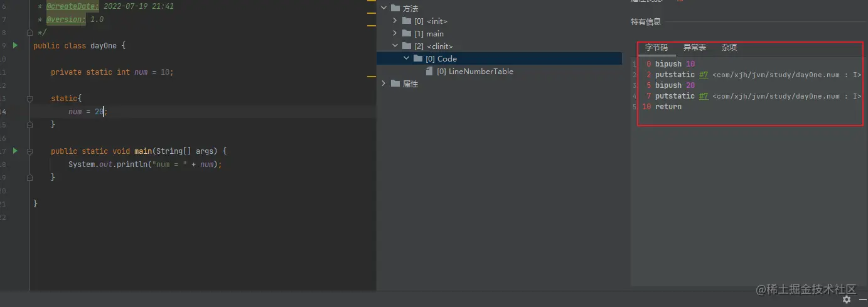Collapse the 方法 tree node
Screen dimensions: 868x307
[x=383, y=9]
